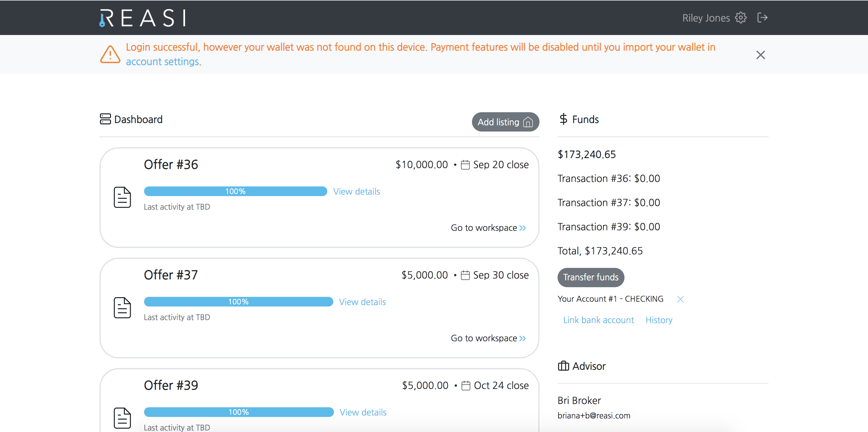View details for Offer #39

pyautogui.click(x=363, y=412)
